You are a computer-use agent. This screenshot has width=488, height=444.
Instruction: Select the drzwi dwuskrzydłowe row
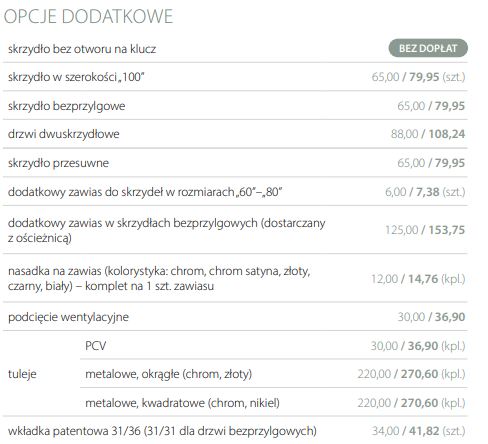point(235,134)
